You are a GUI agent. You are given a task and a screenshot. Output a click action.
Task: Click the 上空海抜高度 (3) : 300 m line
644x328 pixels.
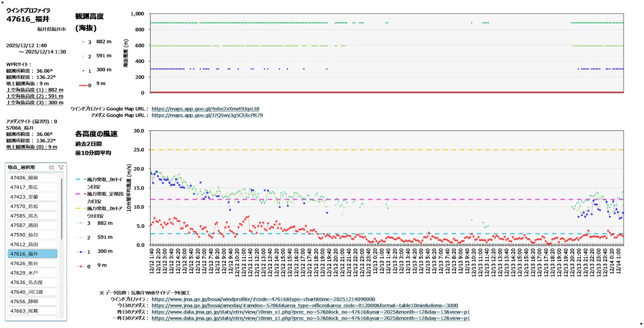click(34, 103)
